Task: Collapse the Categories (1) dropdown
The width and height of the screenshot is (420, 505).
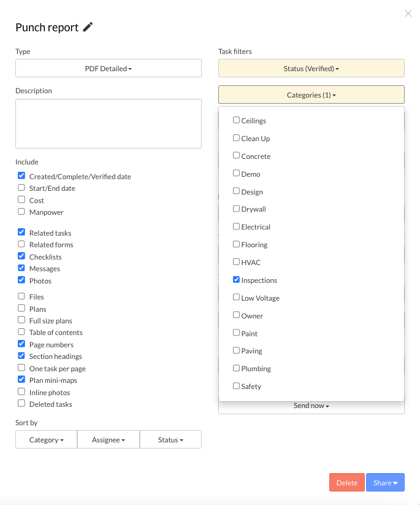Action: pos(311,95)
